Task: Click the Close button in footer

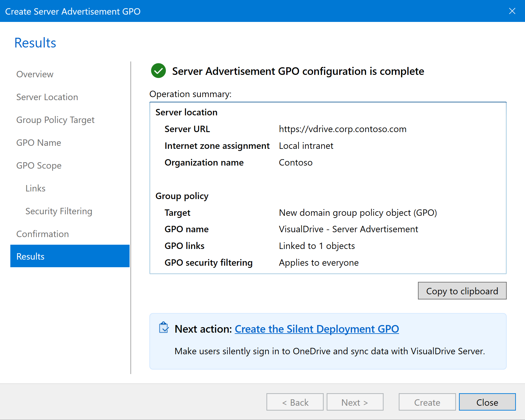Action: point(487,402)
